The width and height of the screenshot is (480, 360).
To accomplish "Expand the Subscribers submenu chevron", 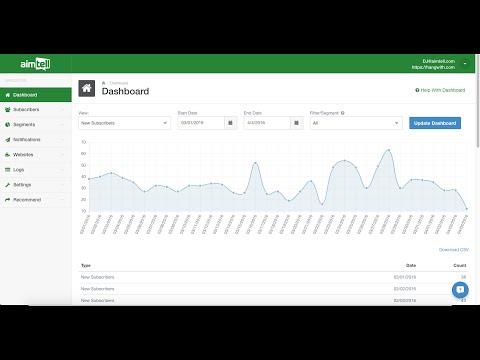I will point(62,110).
